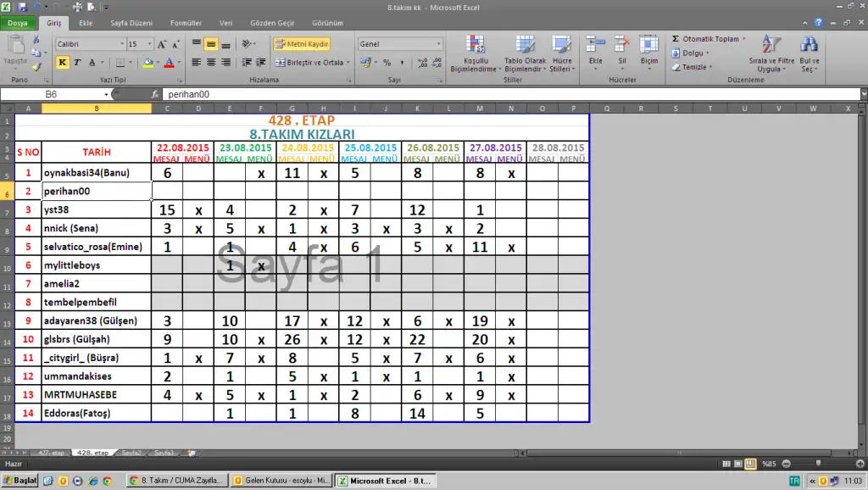Viewport: 868px width, 490px height.
Task: Click the Increase Font Size icon
Action: [x=164, y=43]
